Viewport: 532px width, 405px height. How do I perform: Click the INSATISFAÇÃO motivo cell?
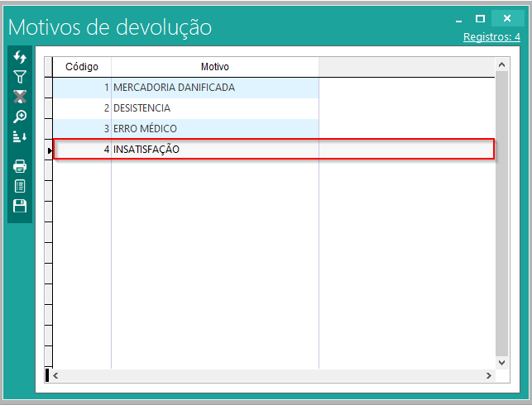(146, 150)
